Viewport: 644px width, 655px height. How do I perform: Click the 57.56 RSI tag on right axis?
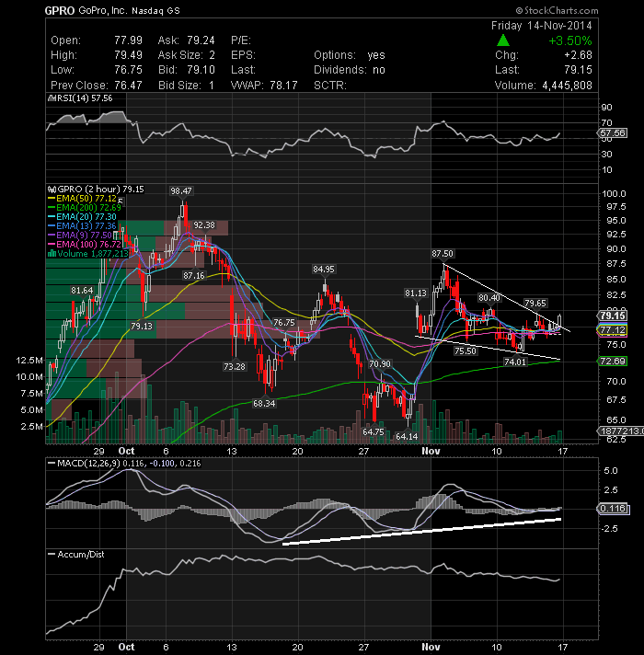tap(613, 132)
